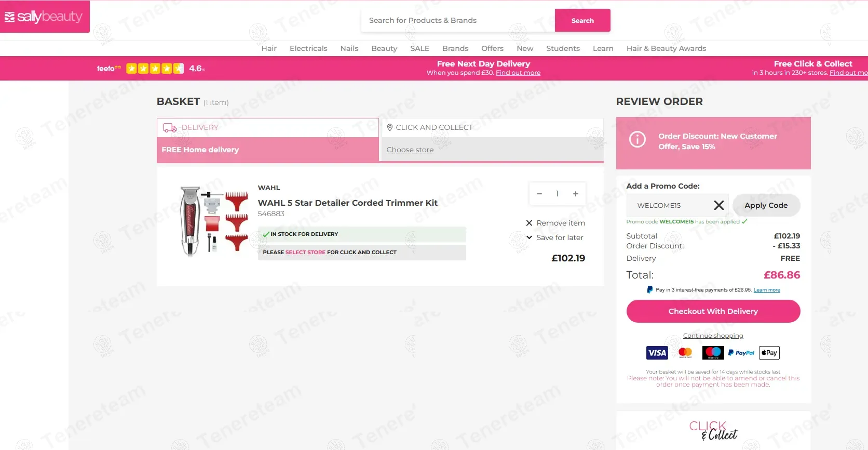Click the delivery truck icon
Image resolution: width=868 pixels, height=450 pixels.
170,127
